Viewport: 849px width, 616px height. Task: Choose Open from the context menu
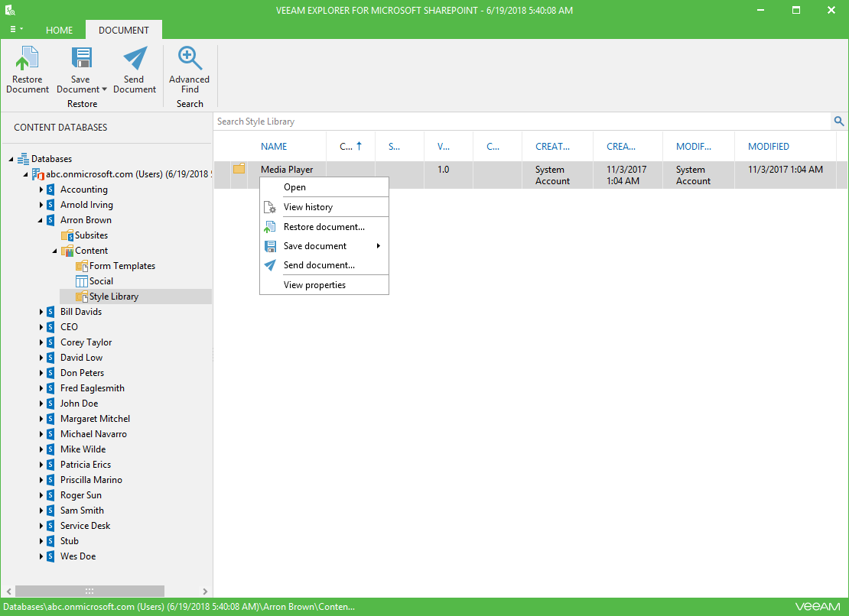[324, 187]
